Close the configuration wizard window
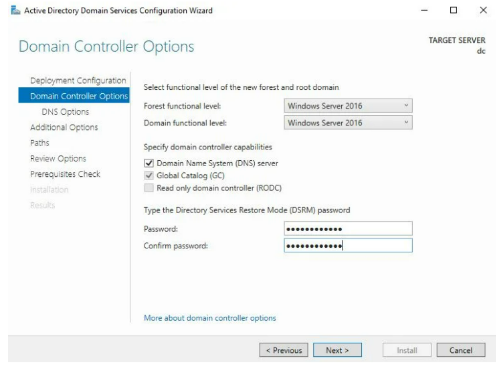This screenshot has width=500, height=371. click(483, 10)
